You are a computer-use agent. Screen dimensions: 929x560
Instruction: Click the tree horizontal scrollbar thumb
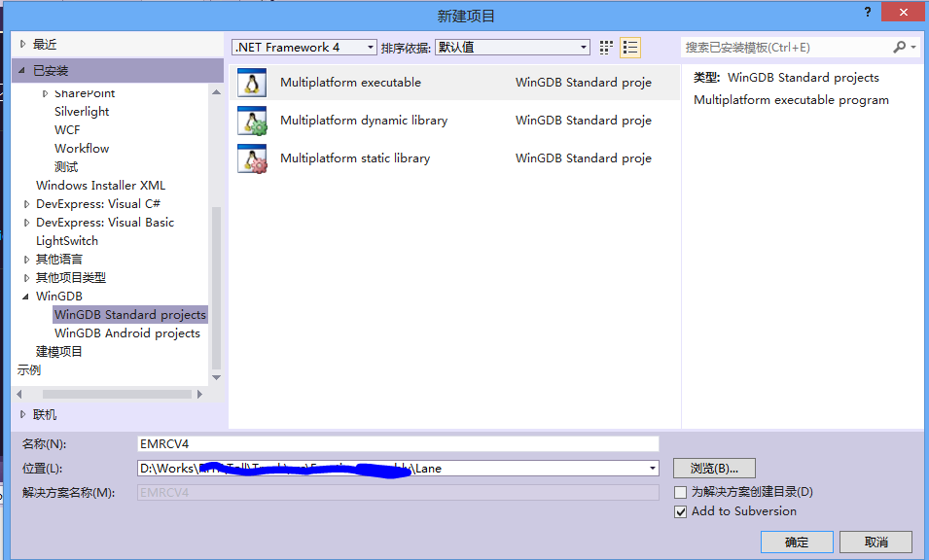point(117,395)
